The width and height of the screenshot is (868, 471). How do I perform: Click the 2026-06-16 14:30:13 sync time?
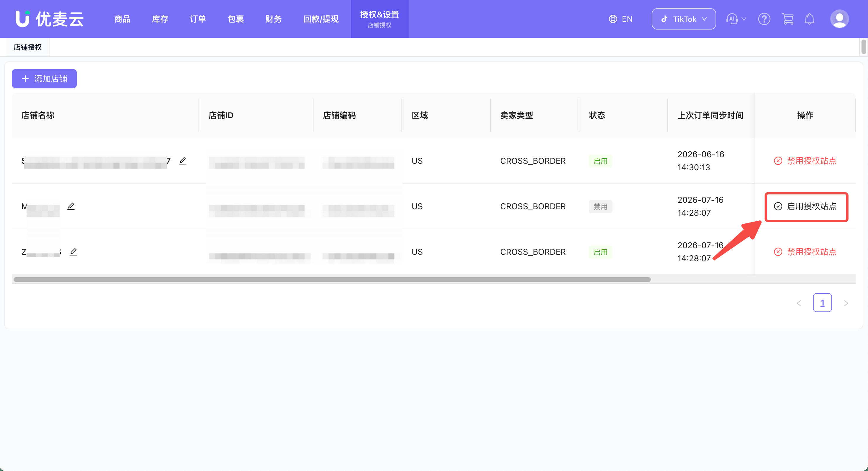coord(701,161)
